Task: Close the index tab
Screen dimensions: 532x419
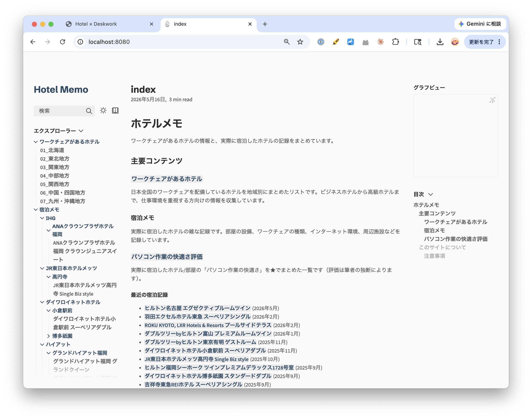Action: pyautogui.click(x=250, y=24)
